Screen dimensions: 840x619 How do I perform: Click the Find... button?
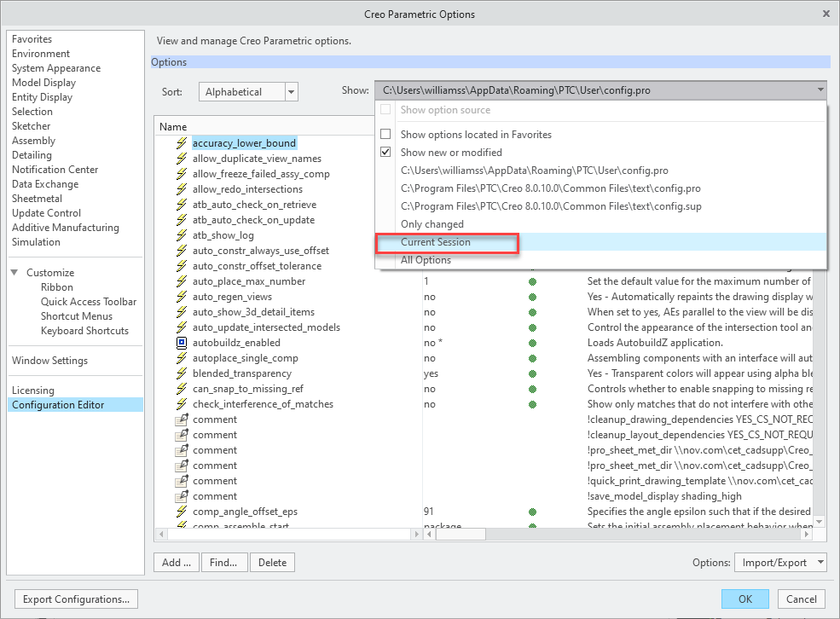pyautogui.click(x=223, y=562)
